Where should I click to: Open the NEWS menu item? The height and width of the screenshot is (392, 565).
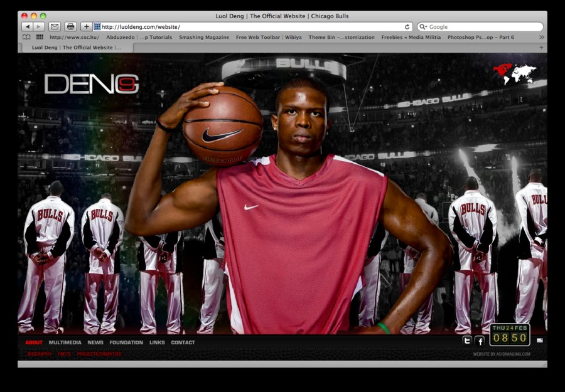(x=95, y=342)
